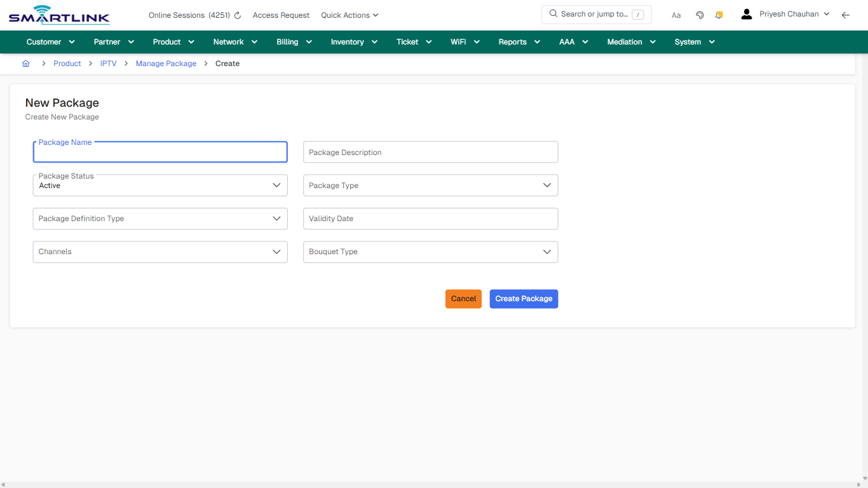Open the theme palette icon

click(700, 15)
